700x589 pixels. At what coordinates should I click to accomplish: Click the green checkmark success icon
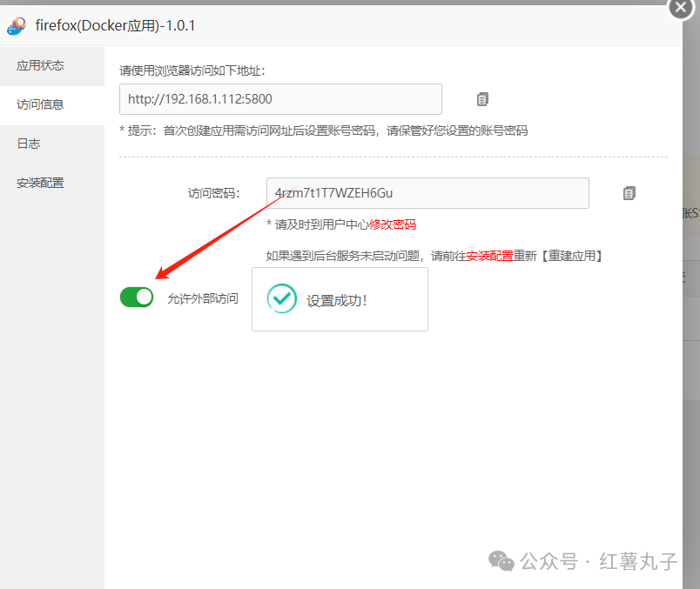point(281,299)
